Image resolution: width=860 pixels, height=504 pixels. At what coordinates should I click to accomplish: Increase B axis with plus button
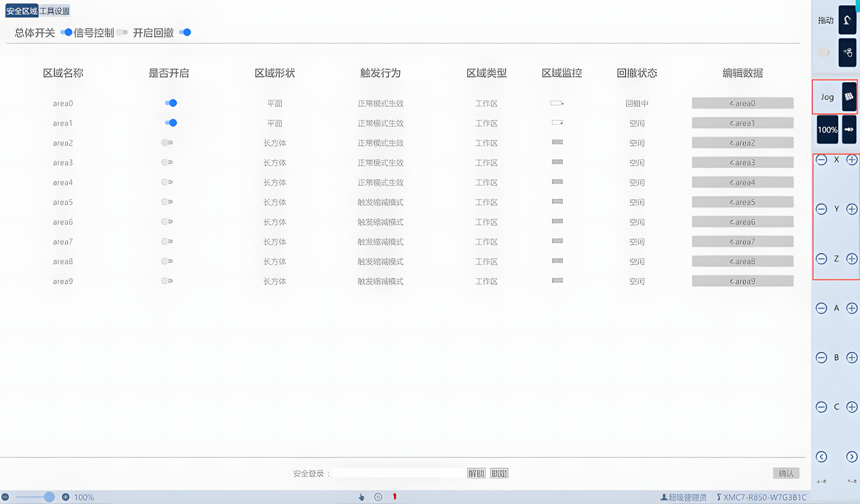point(852,357)
